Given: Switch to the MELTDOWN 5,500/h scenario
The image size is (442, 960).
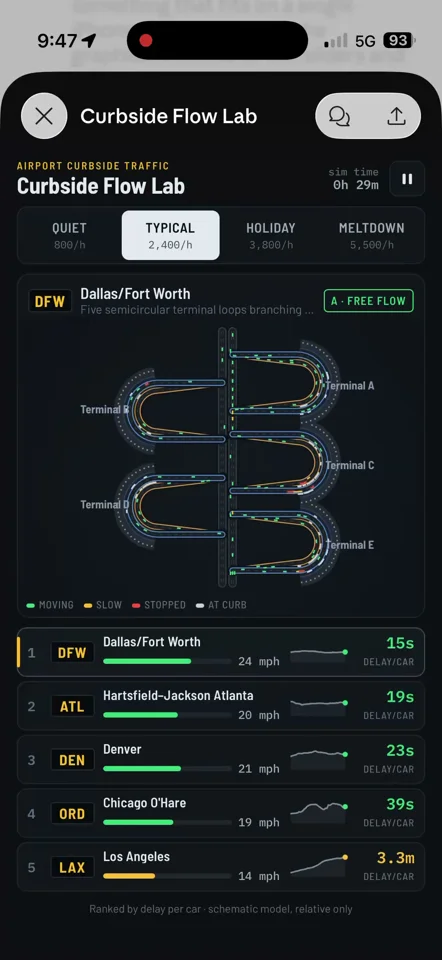Looking at the screenshot, I should 372,236.
